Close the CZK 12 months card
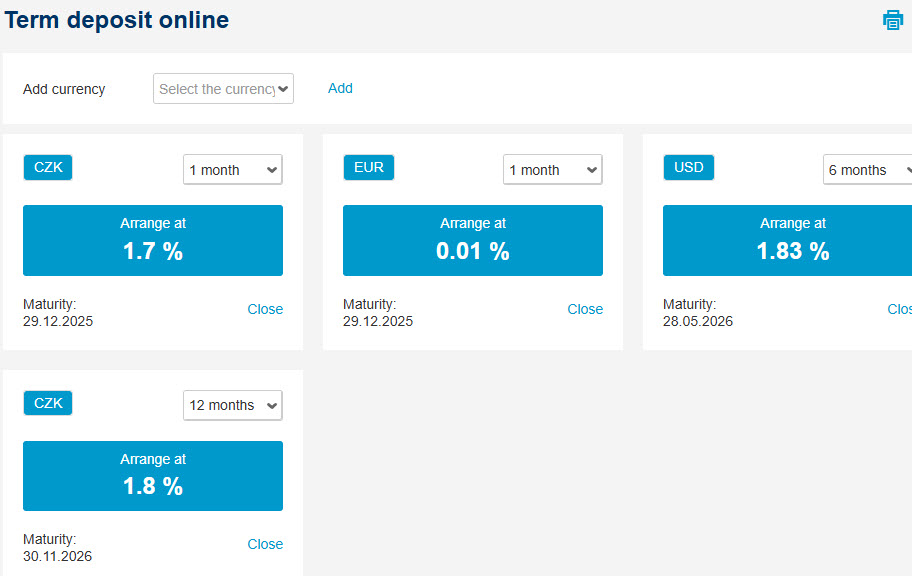The width and height of the screenshot is (912, 576). [265, 544]
